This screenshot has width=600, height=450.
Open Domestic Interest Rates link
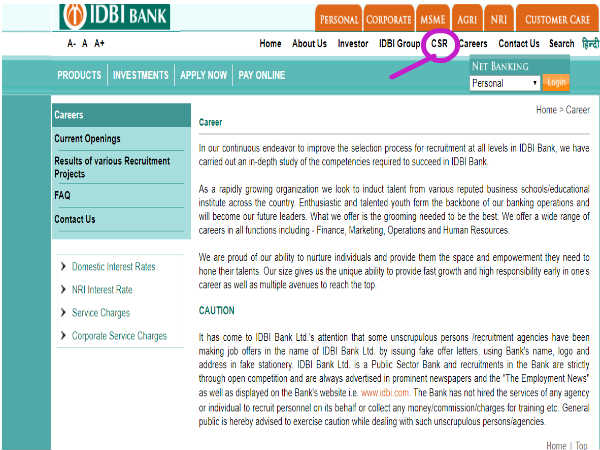(x=114, y=267)
